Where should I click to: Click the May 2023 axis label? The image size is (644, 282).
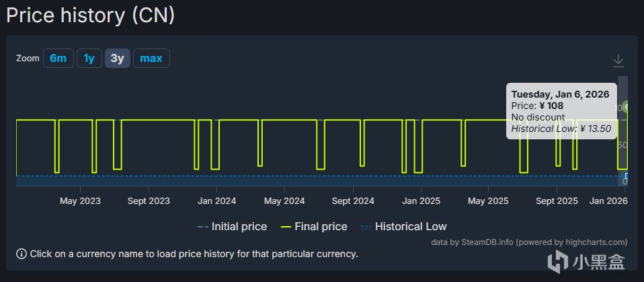click(x=80, y=201)
